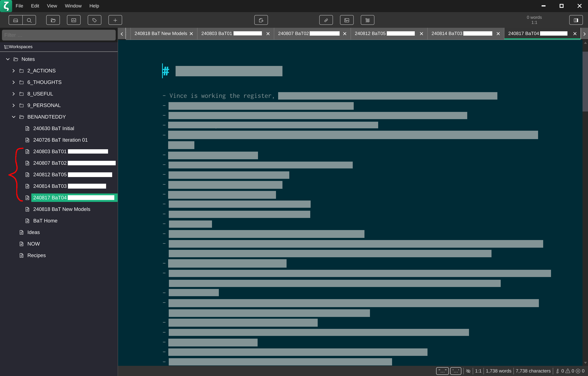Switch to 240818 BaT New Models tab
The width and height of the screenshot is (588, 376).
(x=161, y=33)
